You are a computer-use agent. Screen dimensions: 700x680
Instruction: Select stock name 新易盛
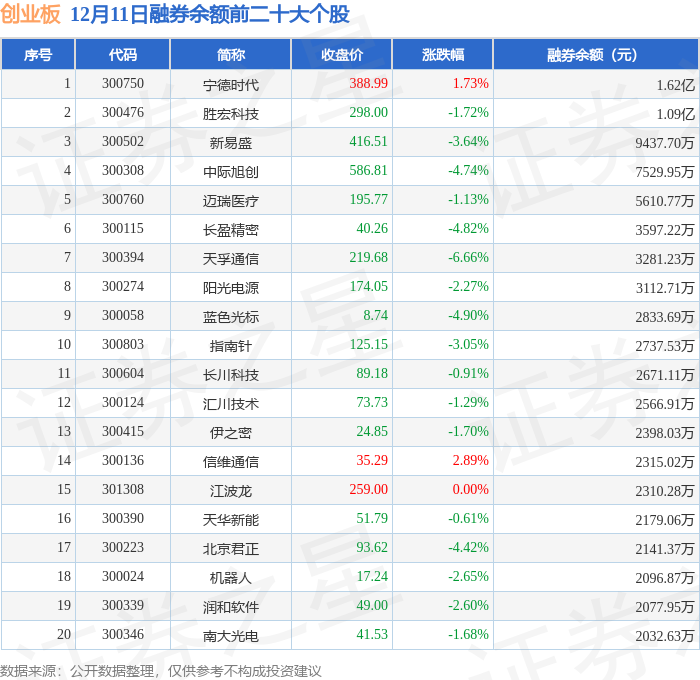[x=231, y=142]
